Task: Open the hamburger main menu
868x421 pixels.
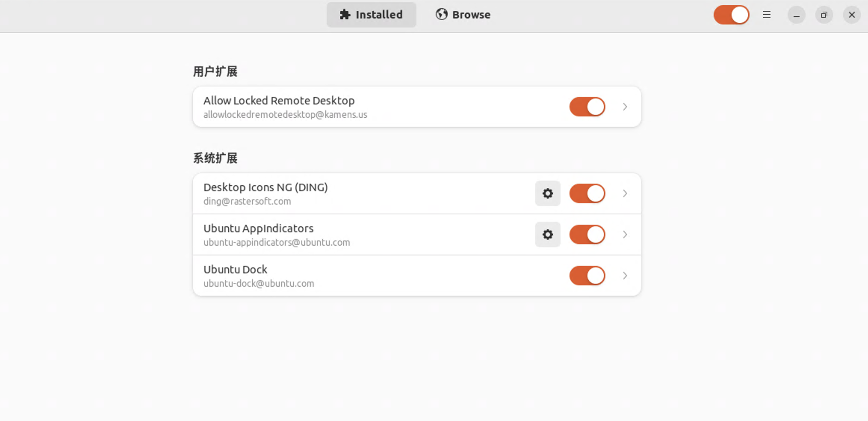Action: click(x=766, y=15)
